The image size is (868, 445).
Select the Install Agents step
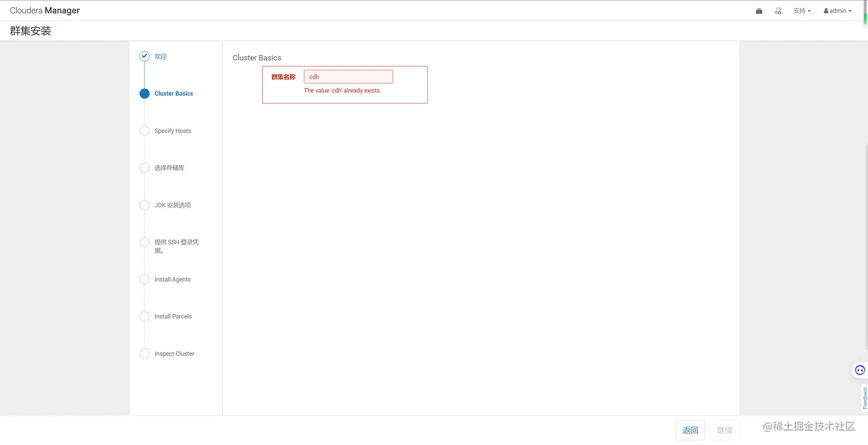pos(172,279)
